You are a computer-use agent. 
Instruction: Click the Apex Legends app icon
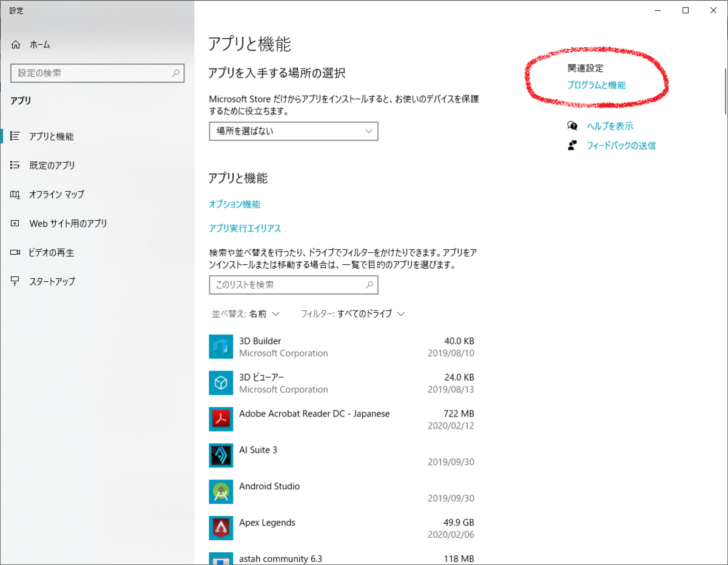(221, 529)
